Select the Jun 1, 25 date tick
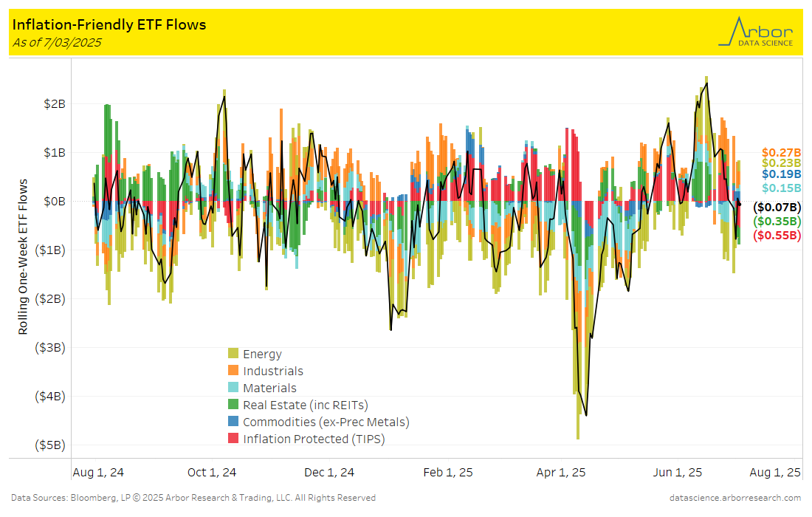This screenshot has width=812, height=517. pyautogui.click(x=677, y=473)
